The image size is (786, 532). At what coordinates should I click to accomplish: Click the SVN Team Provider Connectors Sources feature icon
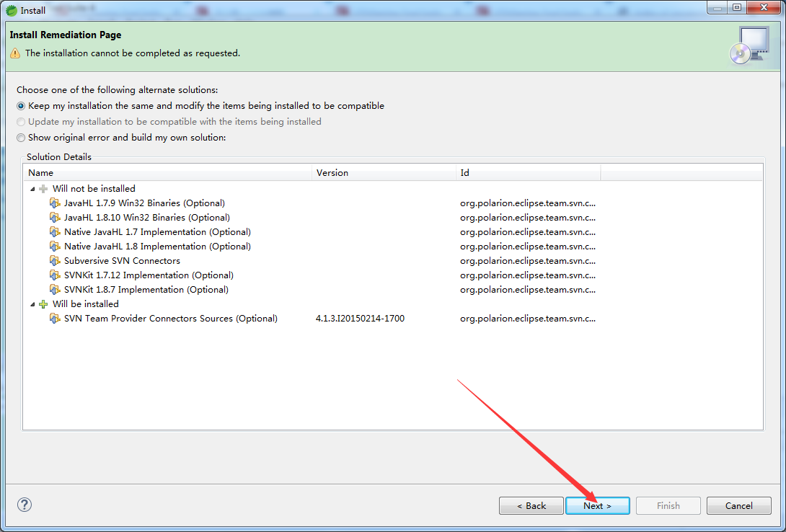tap(56, 318)
